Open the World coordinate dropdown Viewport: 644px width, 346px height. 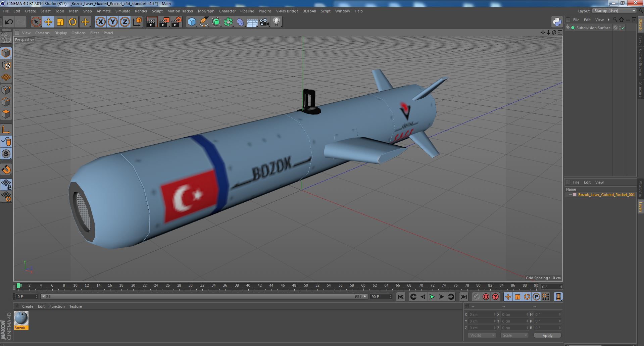pos(482,335)
